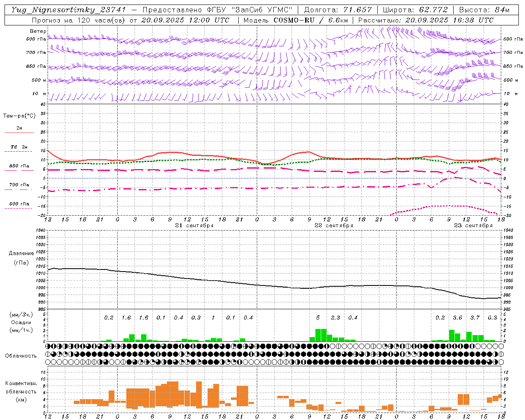Click the Широта: 62.772 value

tap(415, 10)
